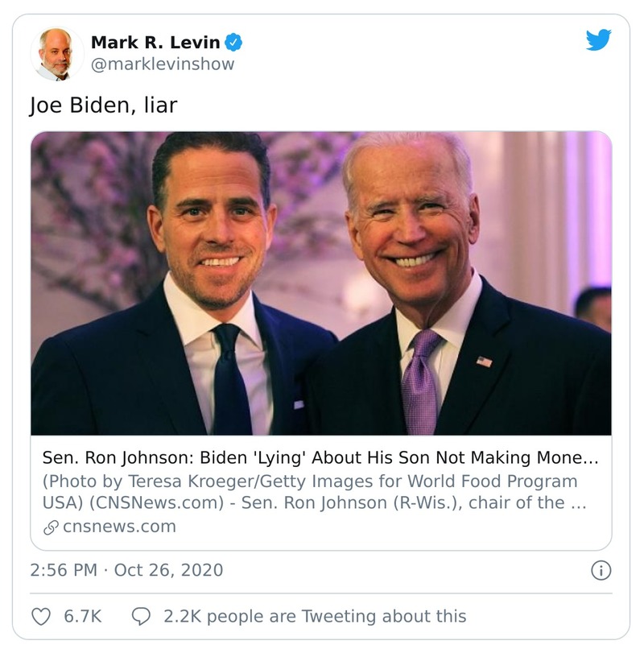Screen dimensions: 644x653
Task: Like the tweet with the heart icon
Action: (x=41, y=616)
